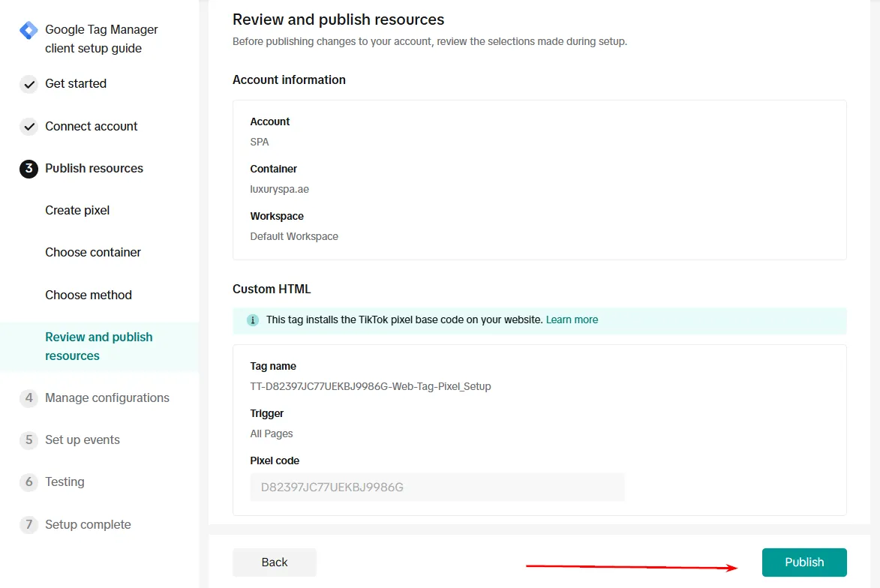
Task: Click the Get started checkmark icon
Action: (29, 84)
